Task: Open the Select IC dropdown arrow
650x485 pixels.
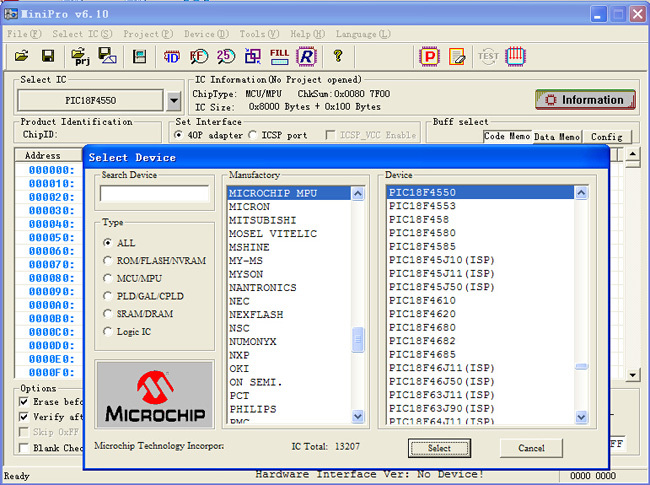Action: 174,100
